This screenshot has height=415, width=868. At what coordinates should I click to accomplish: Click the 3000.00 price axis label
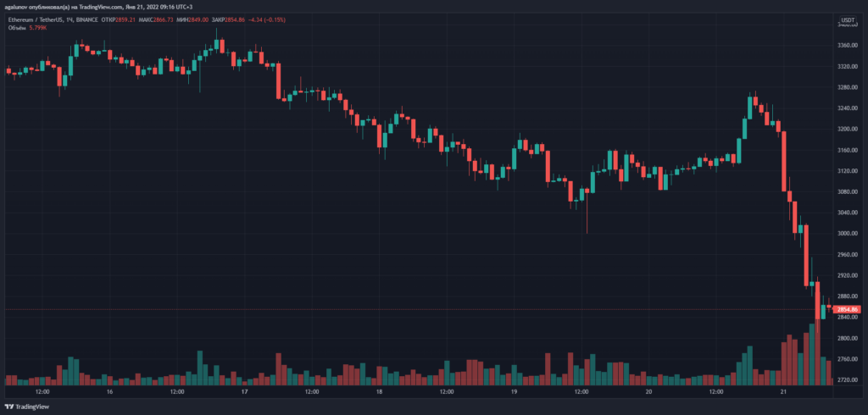848,234
